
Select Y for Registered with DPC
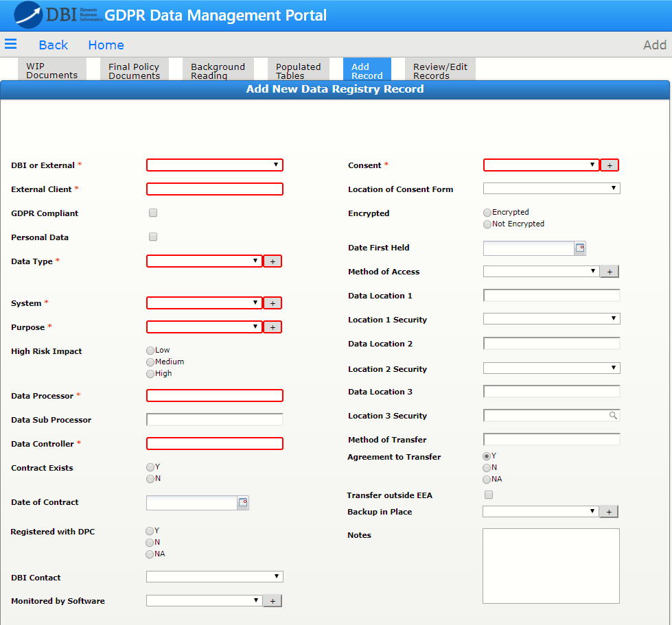150,531
